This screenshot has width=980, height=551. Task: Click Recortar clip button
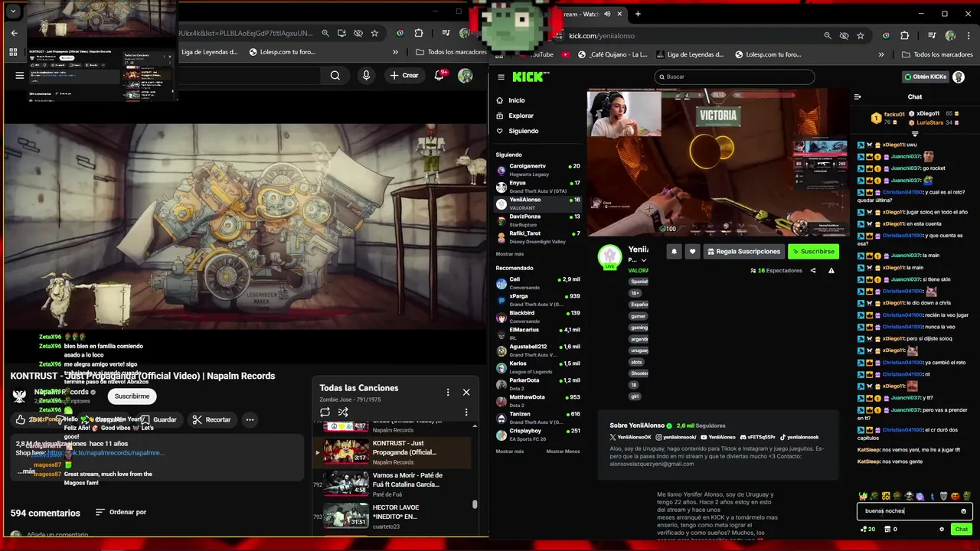coord(211,419)
